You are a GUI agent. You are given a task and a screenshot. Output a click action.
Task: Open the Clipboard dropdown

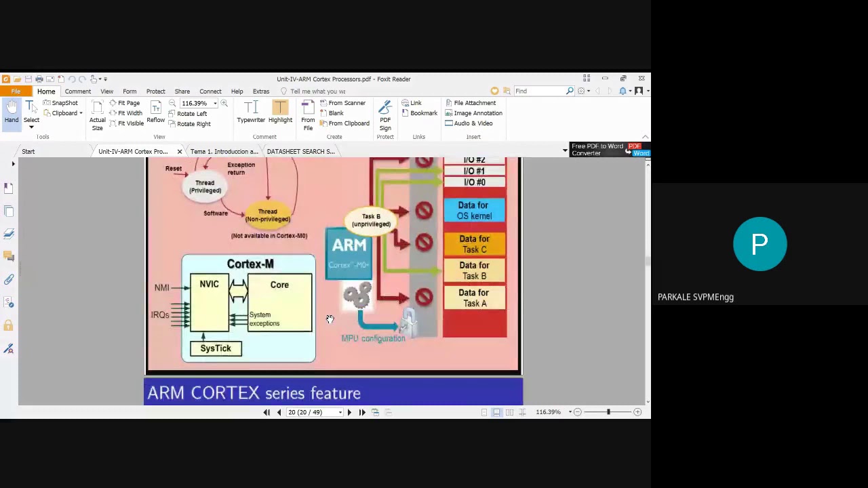(63, 113)
